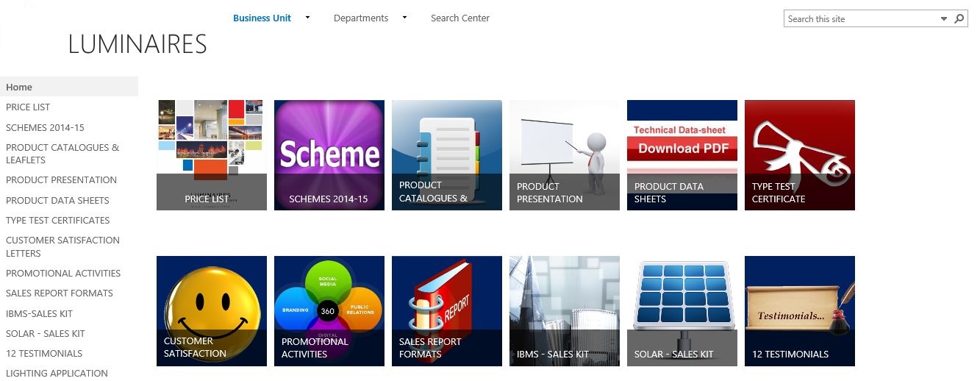Open the SALES REPORT FORMATS tile
This screenshot has width=980, height=381.
click(447, 311)
